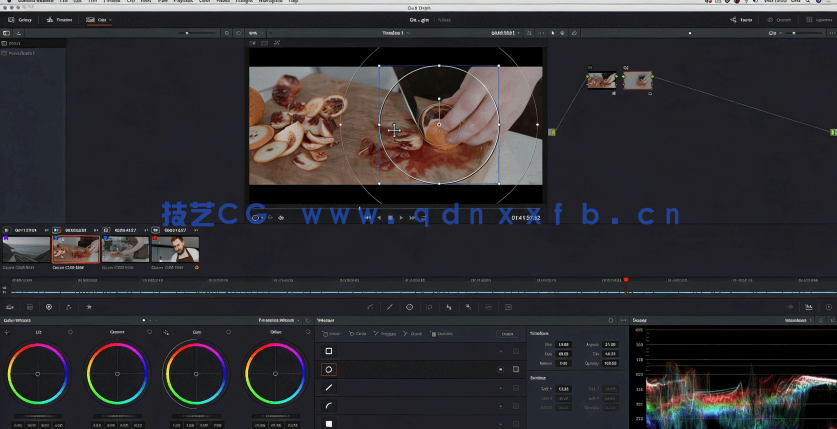Select the square window shape icon
Viewport: 837px width, 429px height.
click(x=328, y=351)
